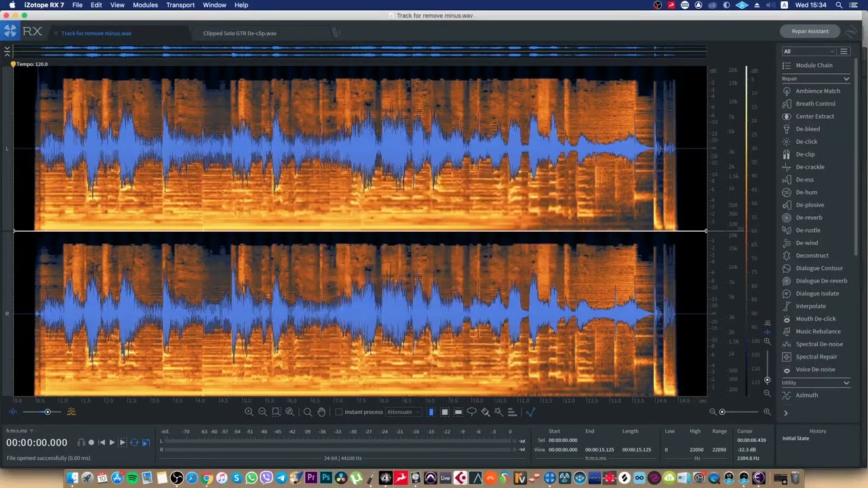868x488 pixels.
Task: Rewind to the start of the file
Action: click(x=102, y=443)
